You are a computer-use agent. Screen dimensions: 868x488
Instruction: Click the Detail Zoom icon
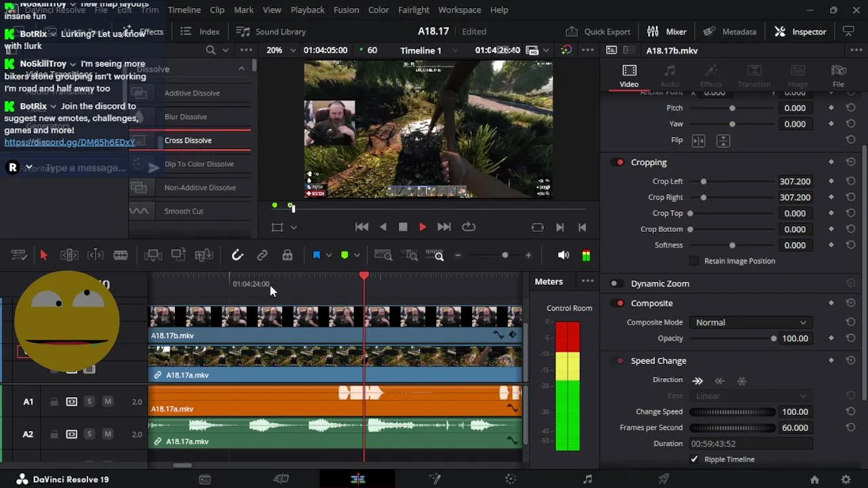pos(410,255)
